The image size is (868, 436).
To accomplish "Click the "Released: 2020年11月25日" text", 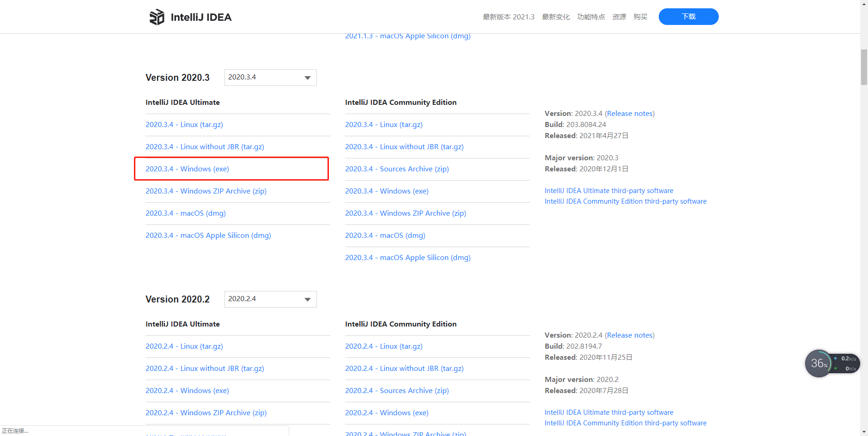I will point(589,357).
